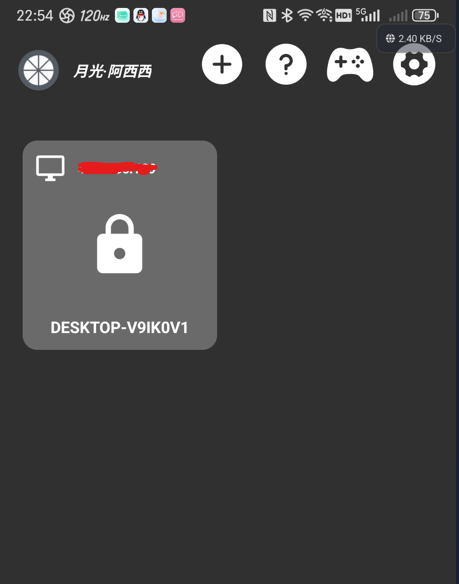459x584 pixels.
Task: Tap the green notification icon in status bar
Action: click(x=122, y=16)
